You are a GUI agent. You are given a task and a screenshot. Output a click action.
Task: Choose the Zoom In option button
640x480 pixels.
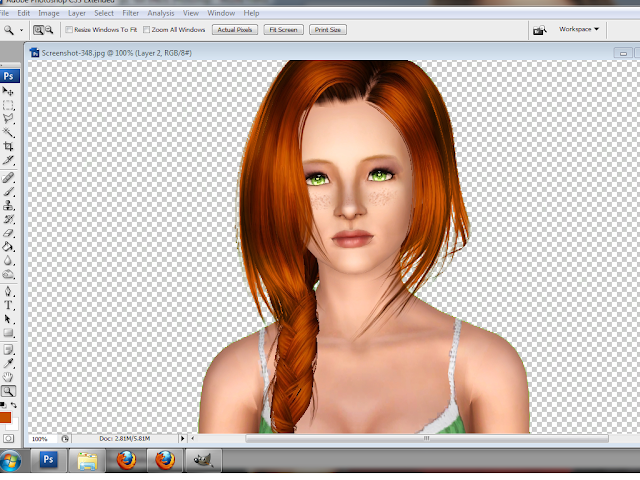(x=38, y=30)
